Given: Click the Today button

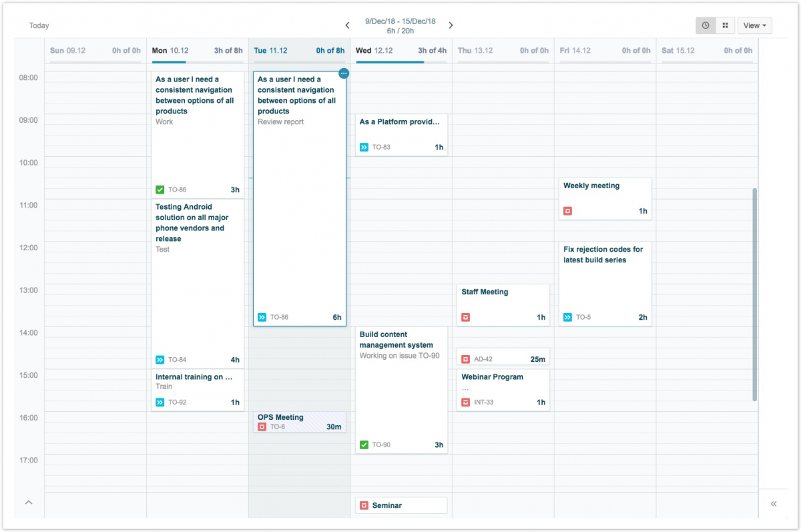Looking at the screenshot, I should coord(39,25).
